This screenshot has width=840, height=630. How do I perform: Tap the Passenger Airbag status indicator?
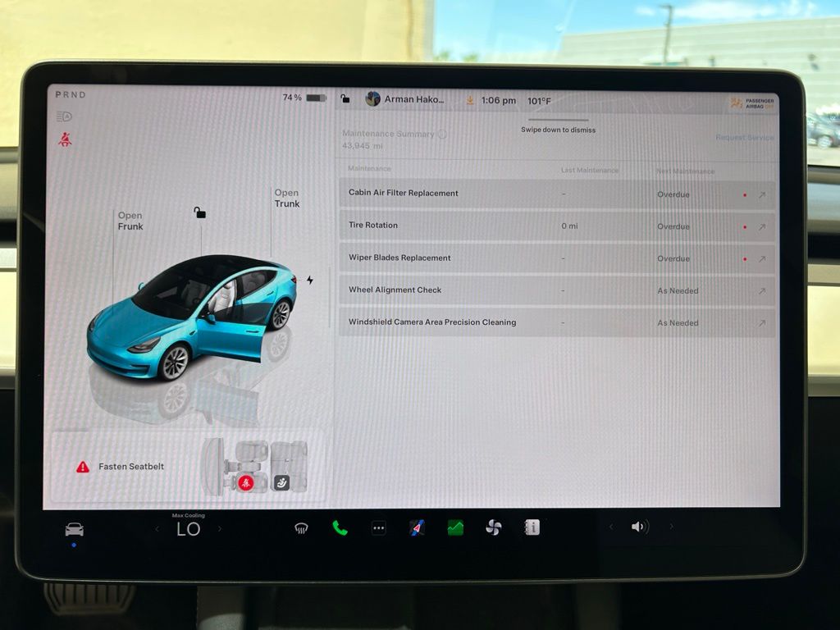point(752,103)
